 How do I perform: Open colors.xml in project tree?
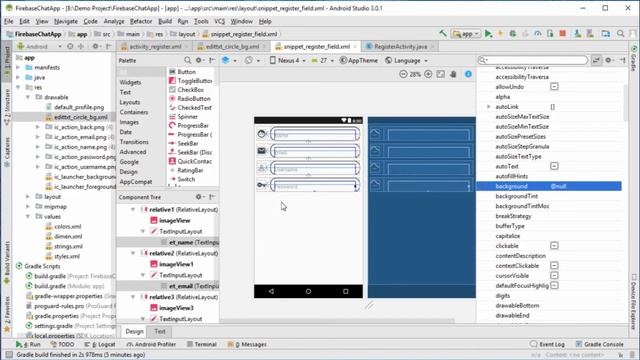67,227
